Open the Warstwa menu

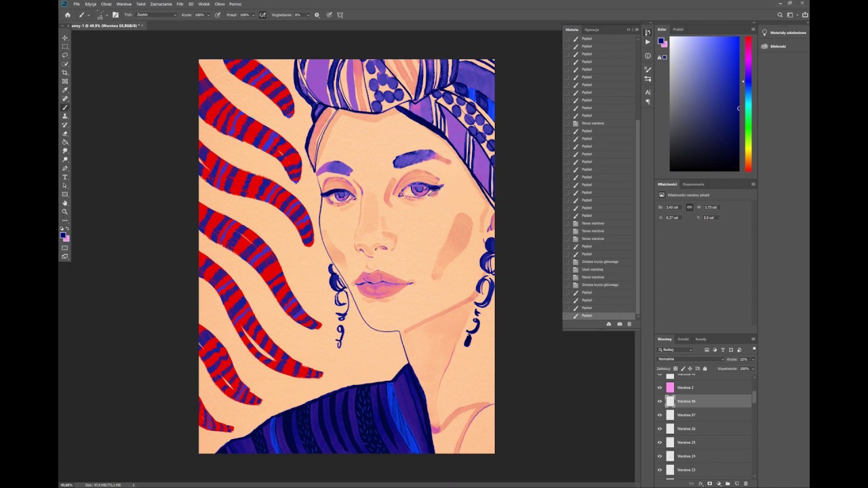124,4
